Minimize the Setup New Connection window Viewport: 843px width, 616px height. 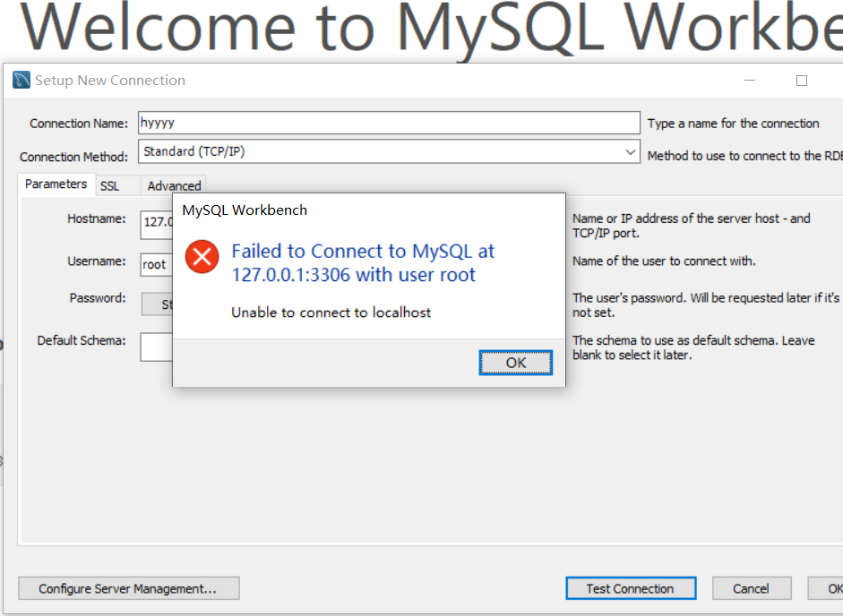tap(750, 80)
